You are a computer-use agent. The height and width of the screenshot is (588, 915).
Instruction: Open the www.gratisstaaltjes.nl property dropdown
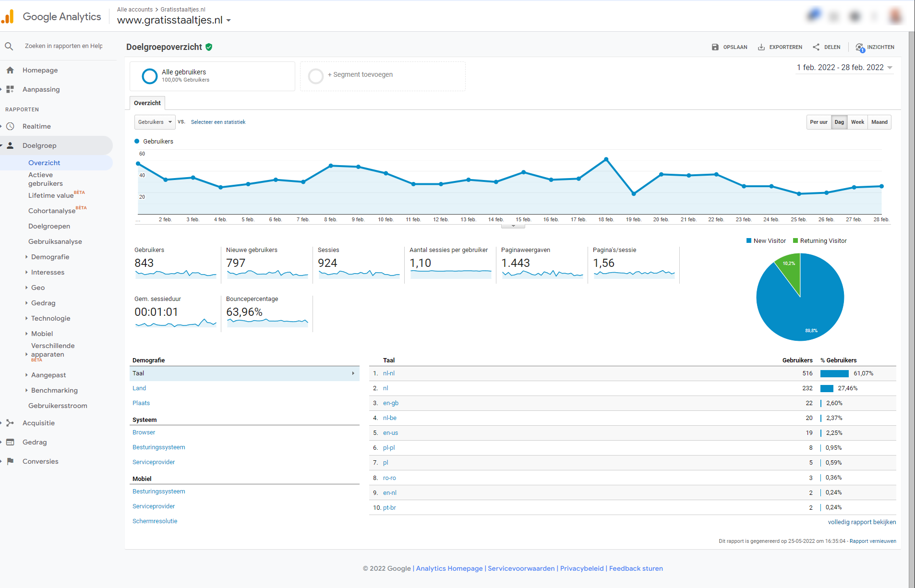coord(174,20)
